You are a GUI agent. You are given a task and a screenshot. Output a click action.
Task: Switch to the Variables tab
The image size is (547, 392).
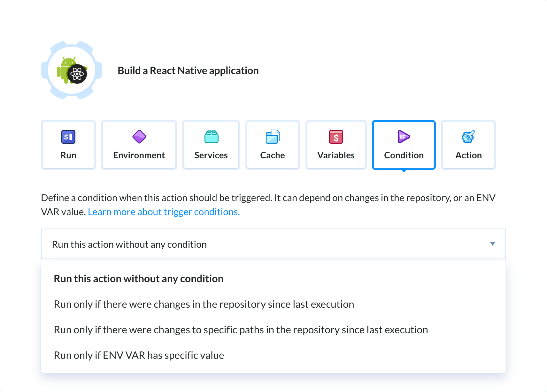[x=335, y=155]
